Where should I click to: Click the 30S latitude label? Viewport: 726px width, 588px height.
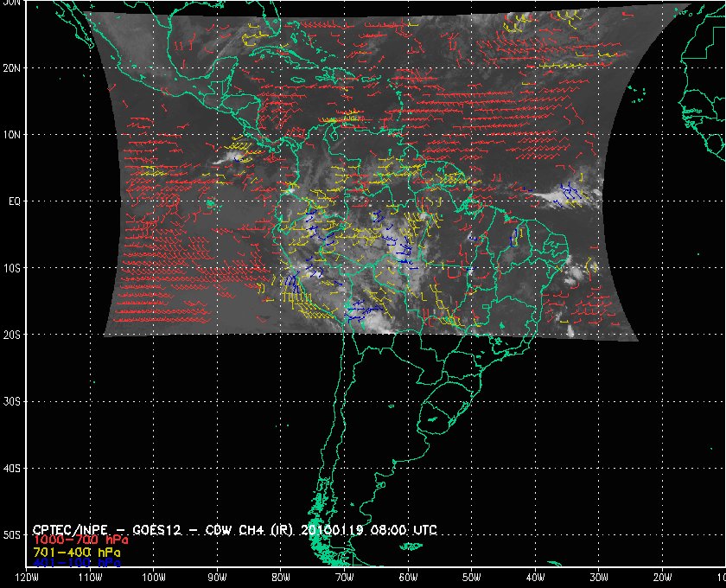point(12,401)
